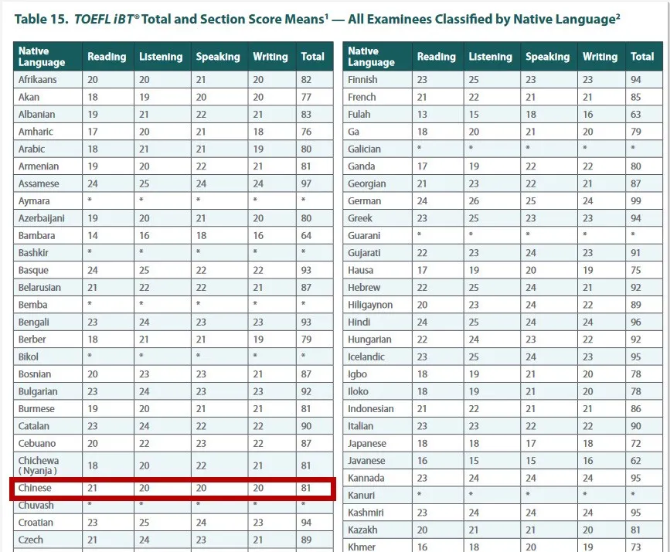Select the Hindi language cell
Image resolution: width=670 pixels, height=558 pixels.
point(378,322)
